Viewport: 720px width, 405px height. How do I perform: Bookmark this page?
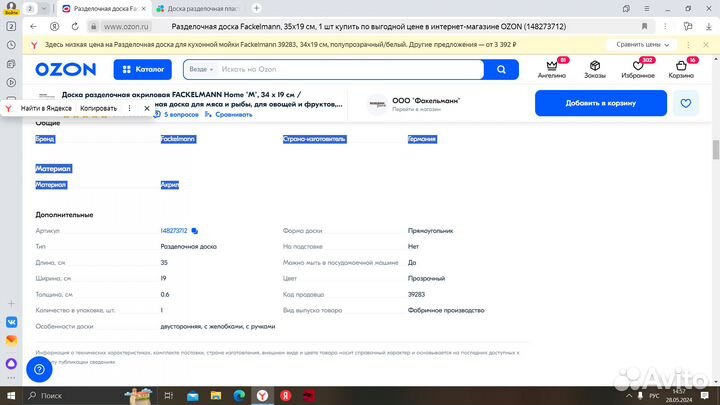644,27
